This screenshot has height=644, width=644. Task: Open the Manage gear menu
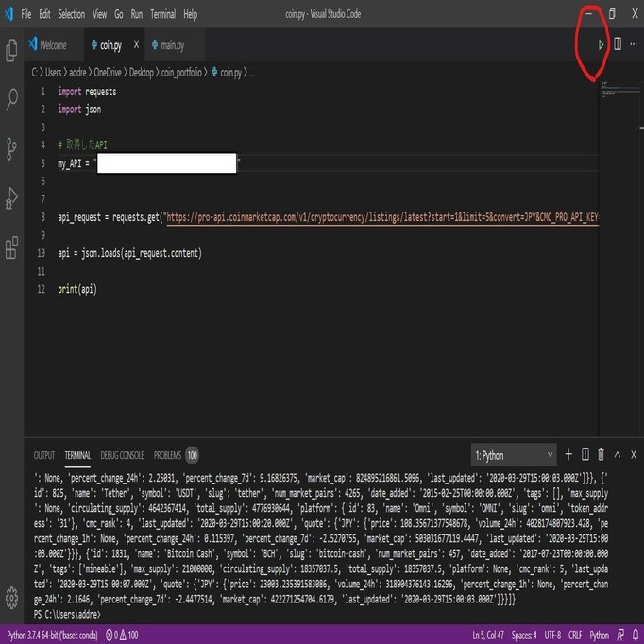click(11, 597)
